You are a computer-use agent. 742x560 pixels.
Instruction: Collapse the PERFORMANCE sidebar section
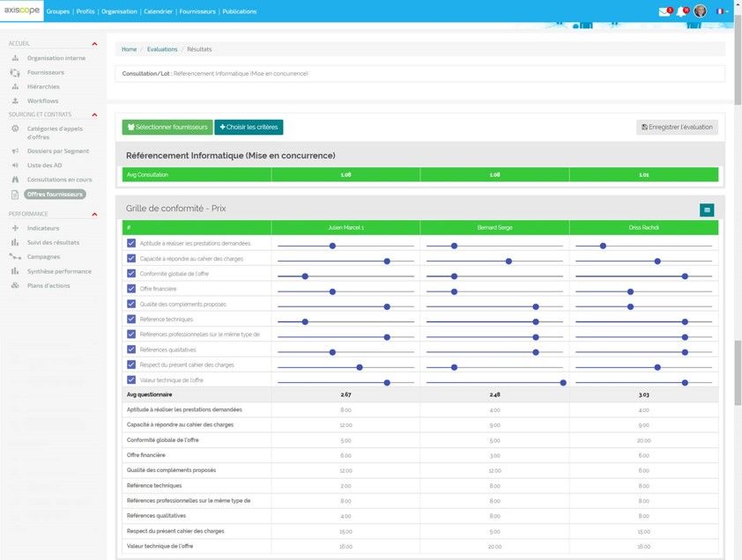tap(94, 214)
